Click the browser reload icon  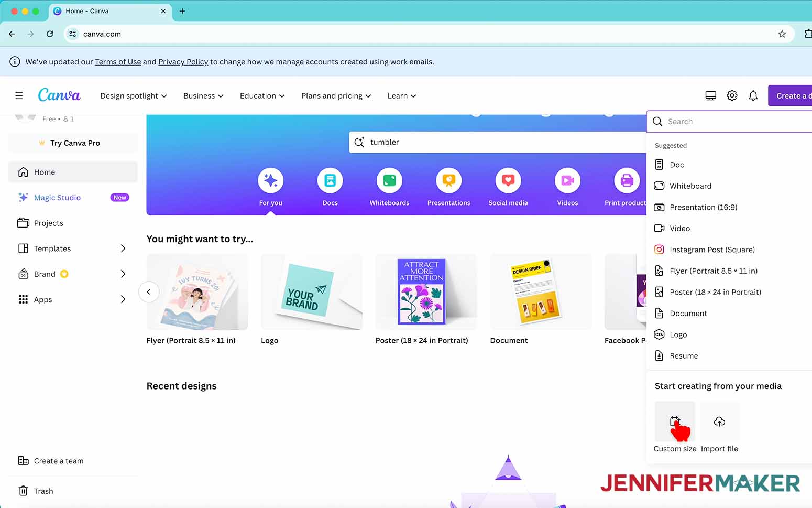tap(50, 34)
